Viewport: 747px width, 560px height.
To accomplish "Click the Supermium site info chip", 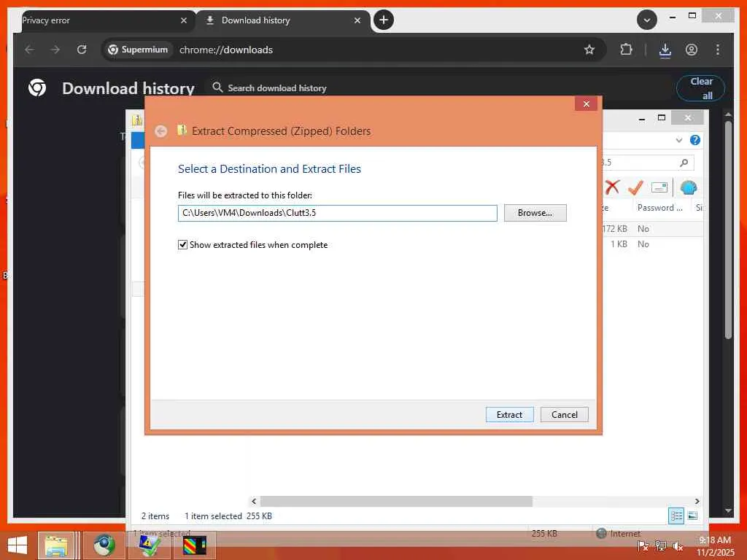I will click(138, 50).
